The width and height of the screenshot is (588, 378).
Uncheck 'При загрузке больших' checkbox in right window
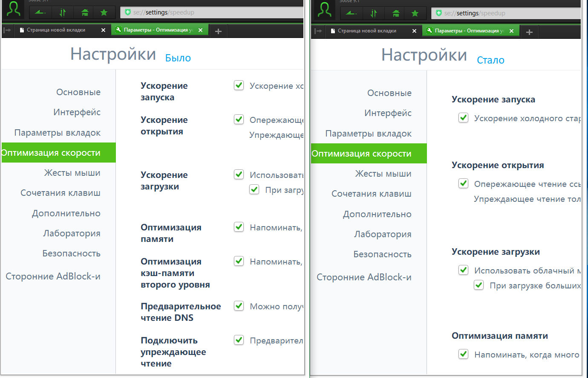479,285
